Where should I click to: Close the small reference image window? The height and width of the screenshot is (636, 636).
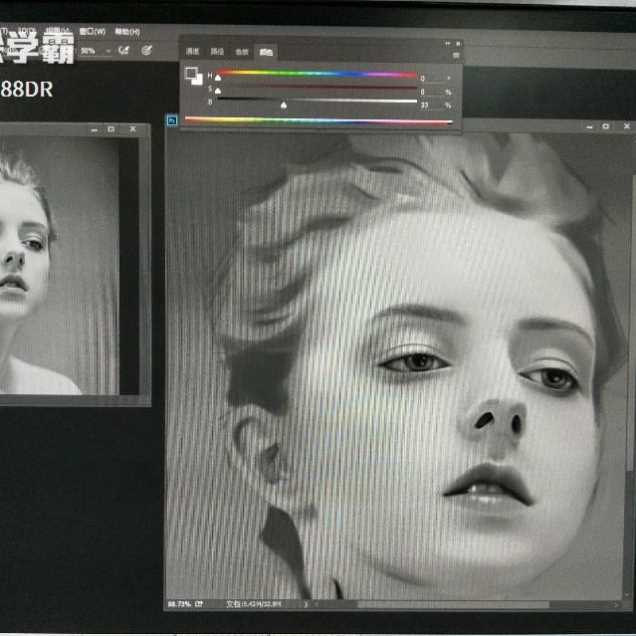point(133,129)
